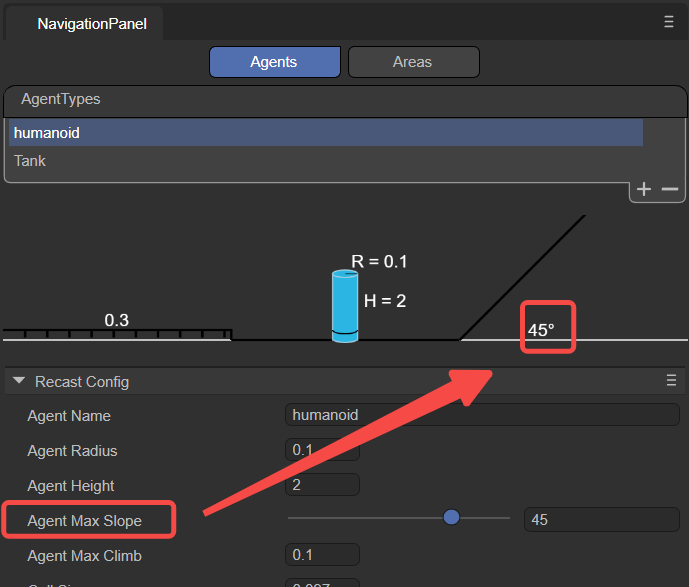The image size is (689, 587).
Task: Focus the Agent Height value field
Action: pos(322,485)
